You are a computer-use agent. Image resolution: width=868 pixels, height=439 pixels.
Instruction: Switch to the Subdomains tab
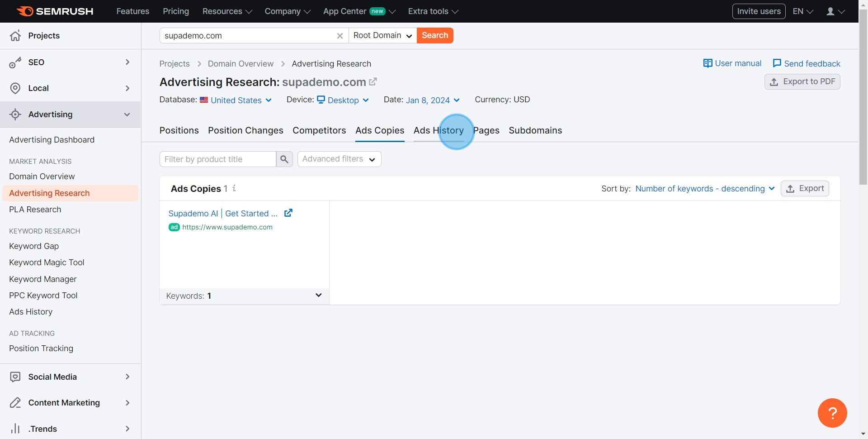click(535, 130)
